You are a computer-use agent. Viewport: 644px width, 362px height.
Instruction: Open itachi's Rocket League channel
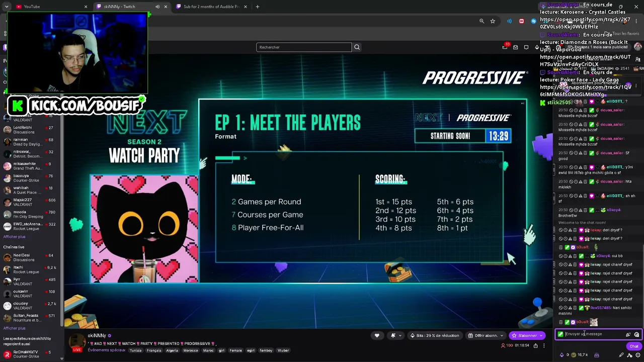(30, 269)
